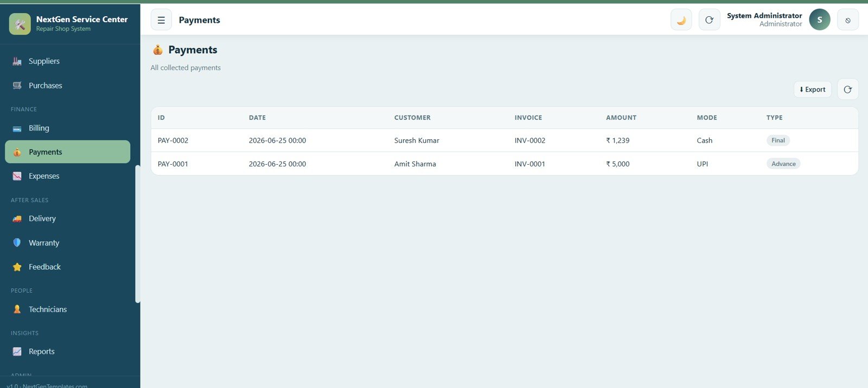Click the refresh icon in top header

pos(709,20)
